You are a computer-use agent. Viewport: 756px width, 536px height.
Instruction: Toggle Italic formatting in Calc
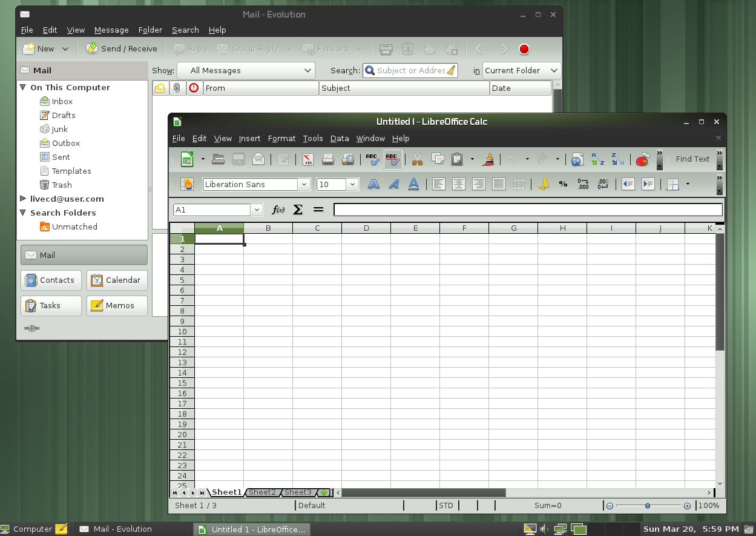click(x=394, y=184)
